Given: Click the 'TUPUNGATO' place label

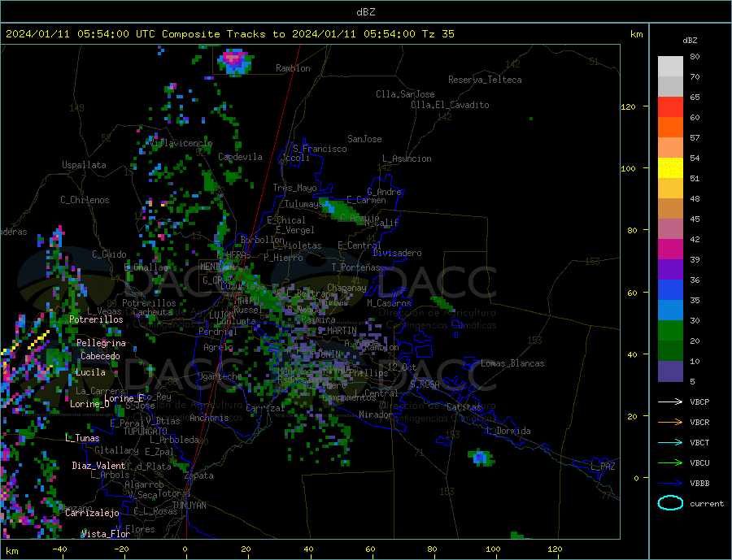Looking at the screenshot, I should click(x=146, y=432).
